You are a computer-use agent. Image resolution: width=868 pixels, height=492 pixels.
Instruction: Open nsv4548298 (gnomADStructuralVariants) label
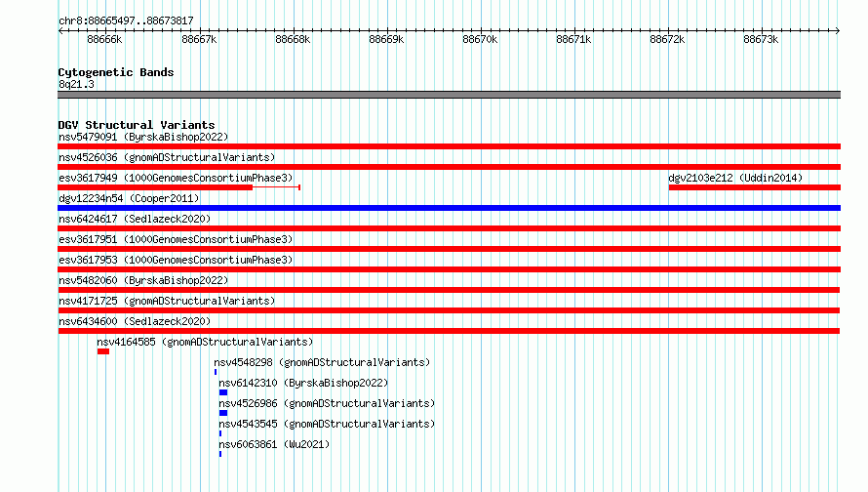(x=322, y=362)
